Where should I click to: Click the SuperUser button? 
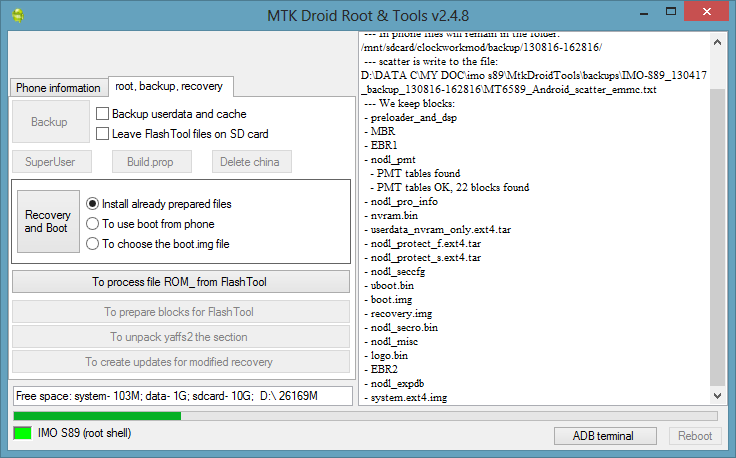[x=52, y=162]
